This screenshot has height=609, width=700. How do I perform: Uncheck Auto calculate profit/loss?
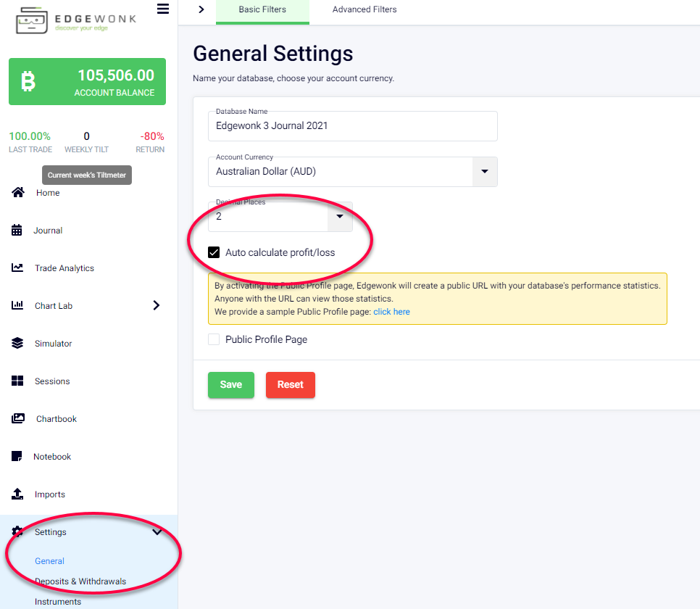214,252
